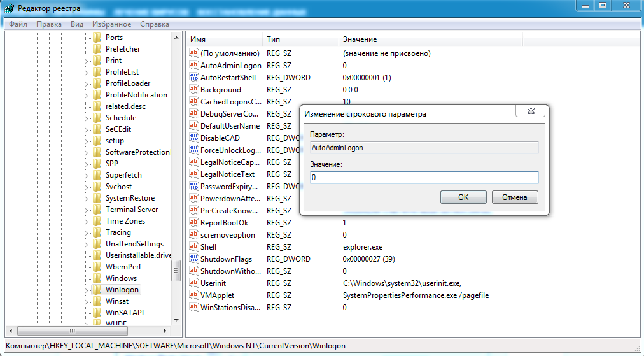Select the AutoRestartShell DWORD icon
This screenshot has width=644, height=356.
coord(194,78)
